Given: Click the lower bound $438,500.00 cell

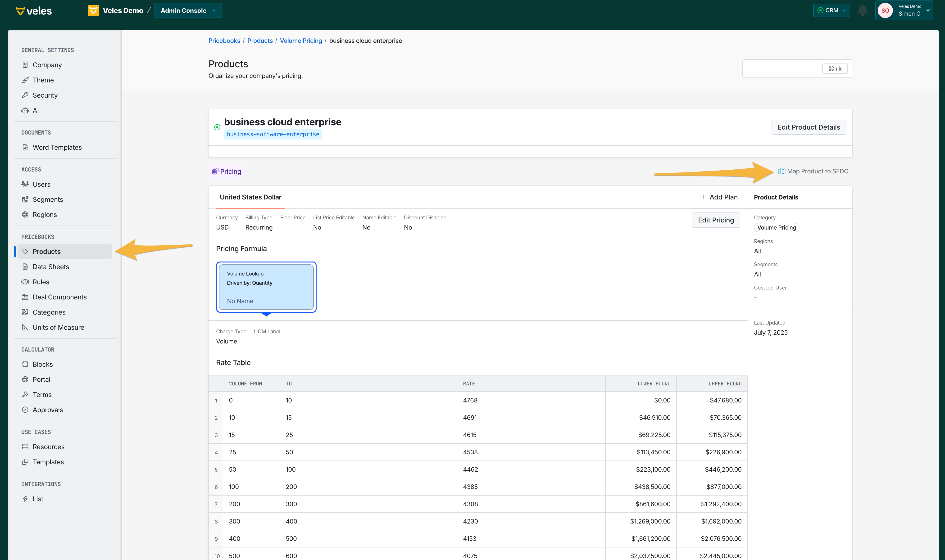Looking at the screenshot, I should click(641, 487).
